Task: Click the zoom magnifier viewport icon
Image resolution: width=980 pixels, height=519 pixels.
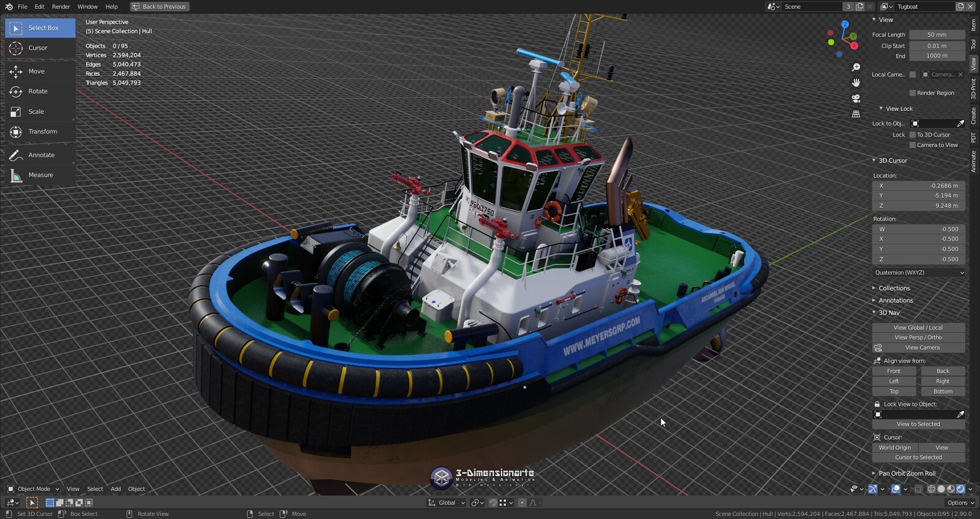Action: click(x=856, y=67)
